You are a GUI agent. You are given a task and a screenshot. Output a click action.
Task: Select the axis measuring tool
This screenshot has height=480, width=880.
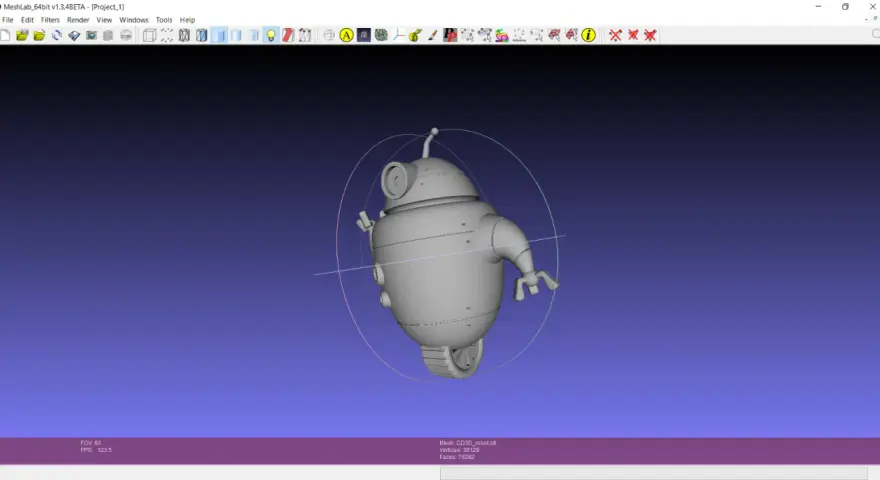[398, 35]
